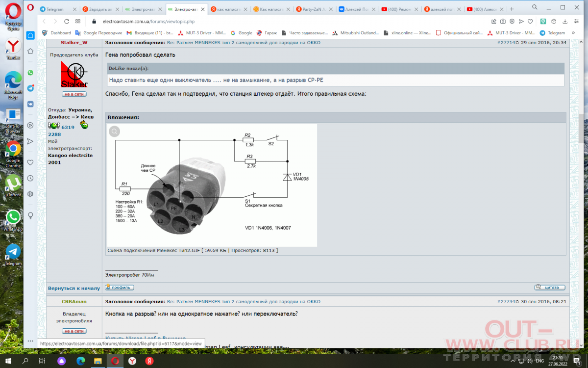Screen dimensions: 588x368
Task: Open the Windows Start menu
Action: 9,361
